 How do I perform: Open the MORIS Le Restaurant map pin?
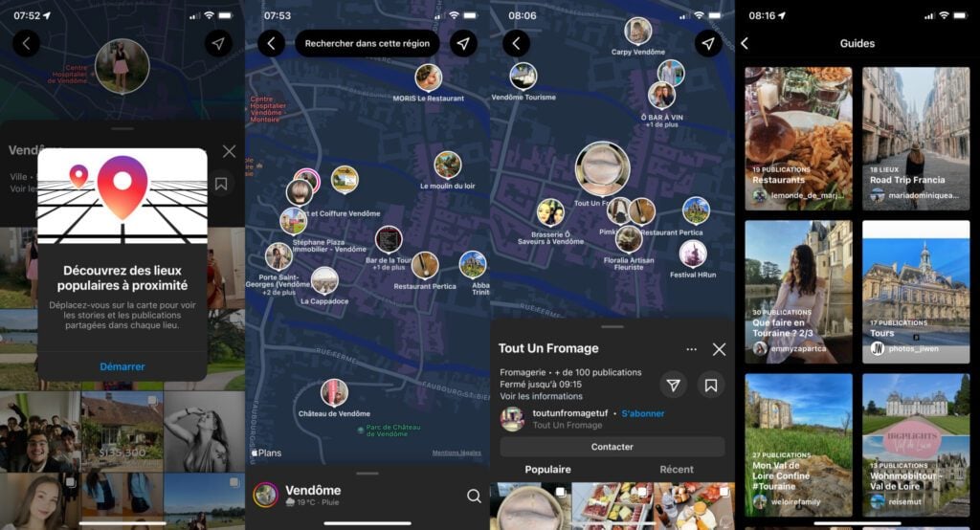(428, 77)
